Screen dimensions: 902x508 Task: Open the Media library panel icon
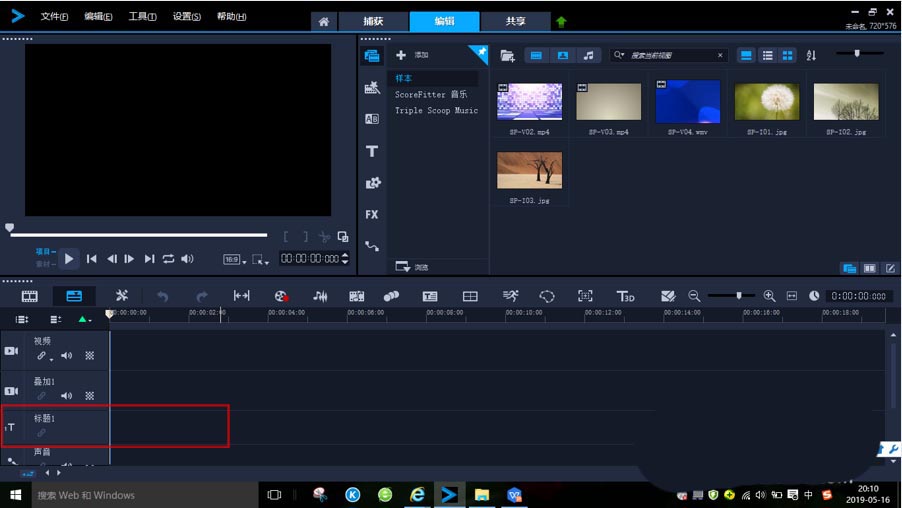pyautogui.click(x=372, y=56)
